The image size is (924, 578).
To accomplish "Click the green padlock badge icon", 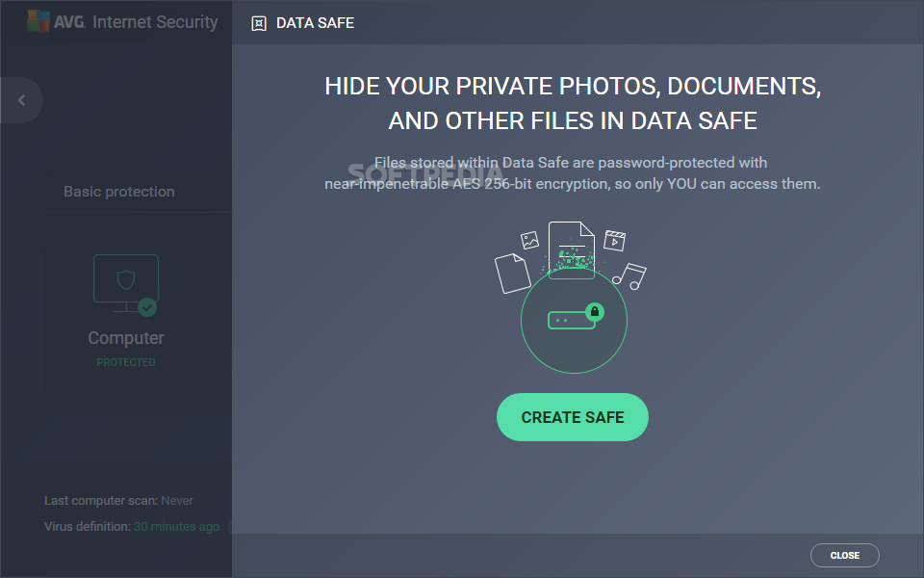I will 595,311.
